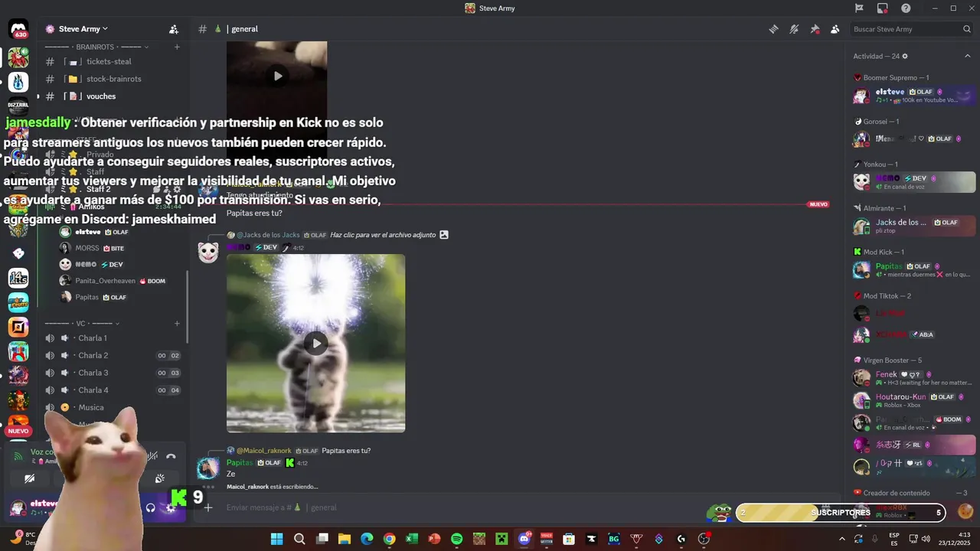Play the dark video at top

(x=277, y=76)
